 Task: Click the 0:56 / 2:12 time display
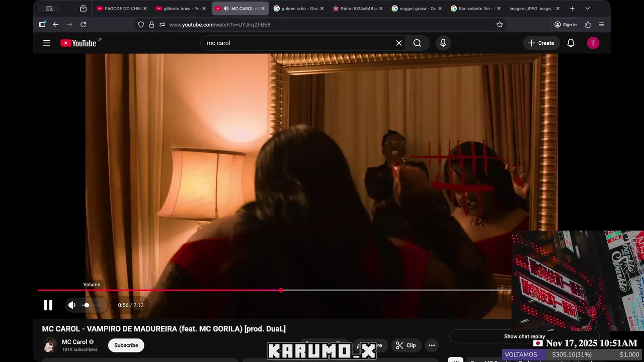[x=131, y=305]
